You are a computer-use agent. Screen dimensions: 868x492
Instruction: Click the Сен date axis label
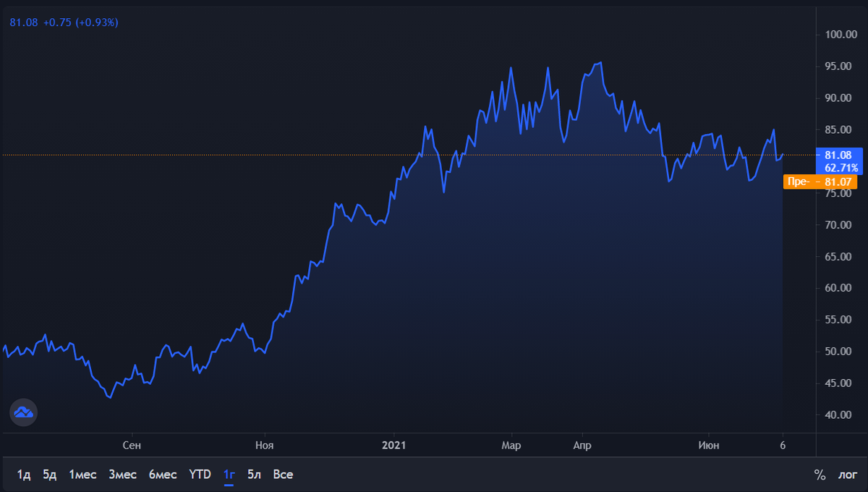132,446
